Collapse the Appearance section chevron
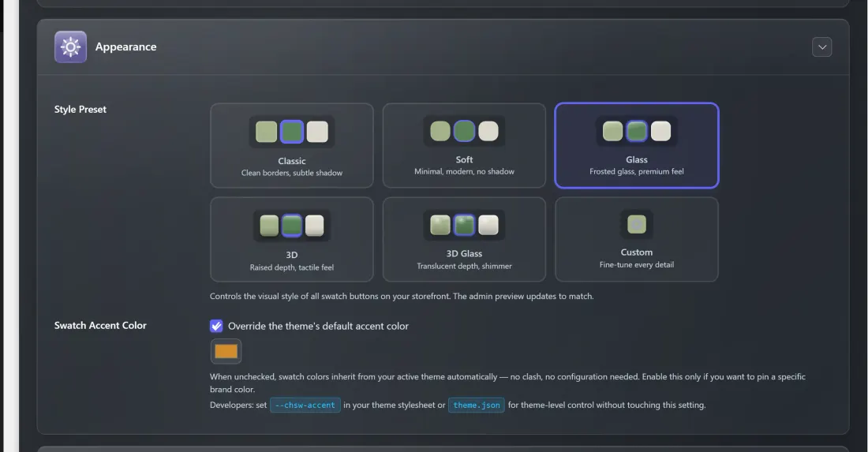Image resolution: width=868 pixels, height=452 pixels. [x=821, y=47]
